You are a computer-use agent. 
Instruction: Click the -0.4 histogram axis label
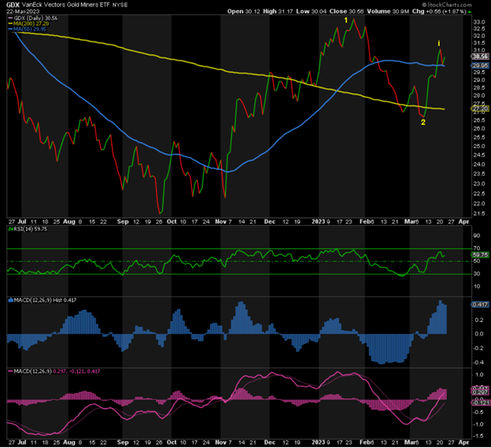[x=478, y=362]
